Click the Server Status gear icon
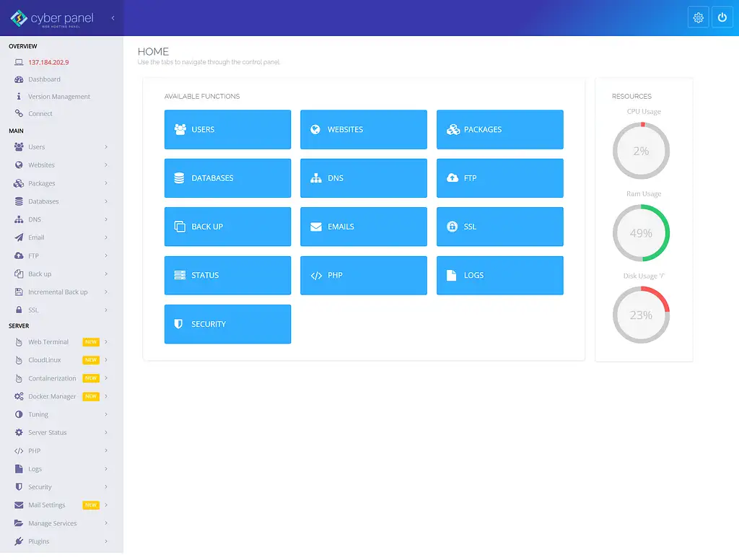 click(19, 432)
